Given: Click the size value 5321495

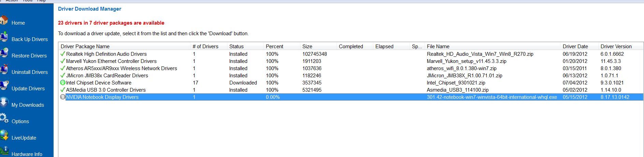Looking at the screenshot, I should pos(312,90).
